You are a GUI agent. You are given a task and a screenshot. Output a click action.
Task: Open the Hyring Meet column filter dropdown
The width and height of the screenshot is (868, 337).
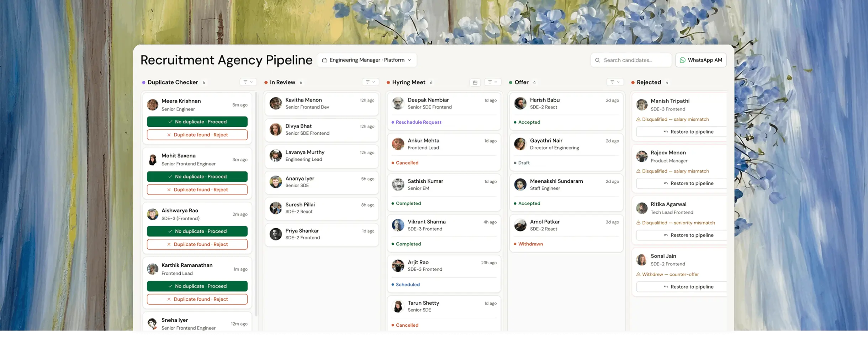pos(493,82)
